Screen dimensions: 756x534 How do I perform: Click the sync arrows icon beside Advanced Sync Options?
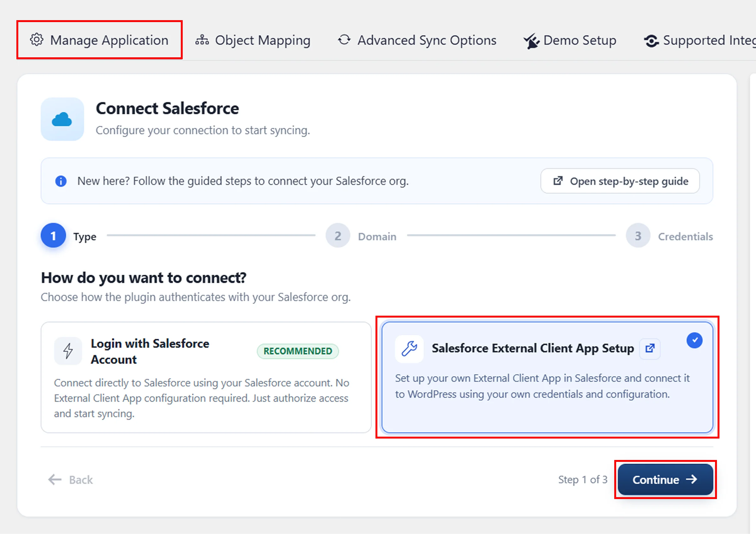point(344,40)
